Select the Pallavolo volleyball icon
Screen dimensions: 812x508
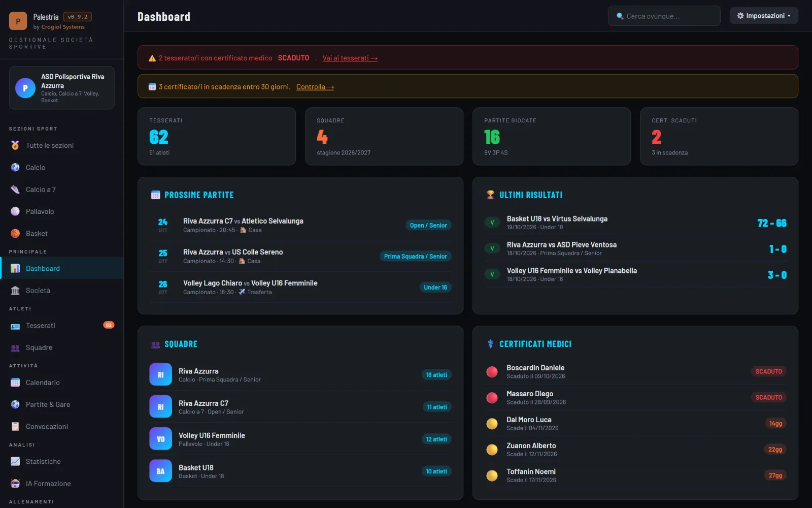[x=15, y=211]
